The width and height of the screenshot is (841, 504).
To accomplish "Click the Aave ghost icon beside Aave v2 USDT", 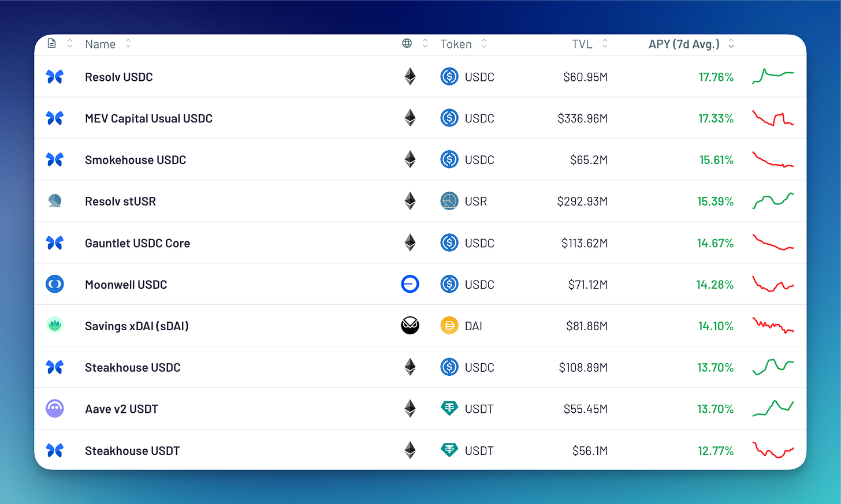I will point(55,409).
